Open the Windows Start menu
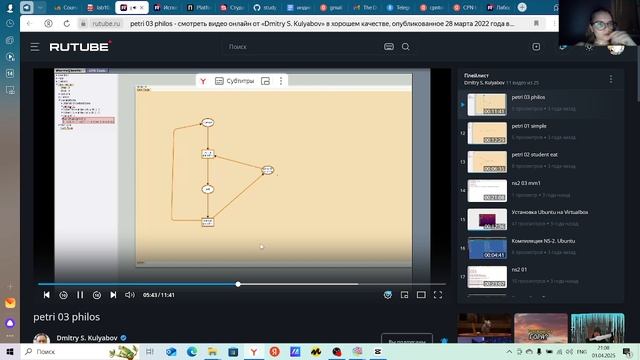640x360 pixels. [x=10, y=351]
